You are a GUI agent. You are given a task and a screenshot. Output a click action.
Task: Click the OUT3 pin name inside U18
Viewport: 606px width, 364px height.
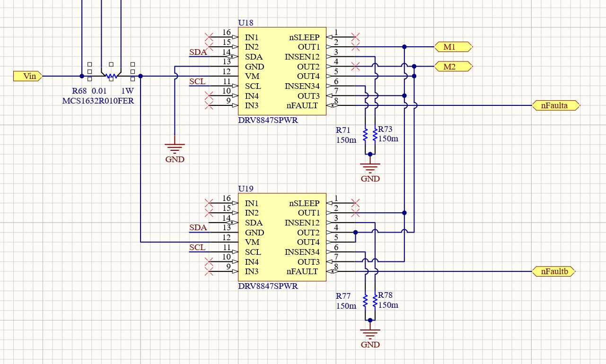309,96
